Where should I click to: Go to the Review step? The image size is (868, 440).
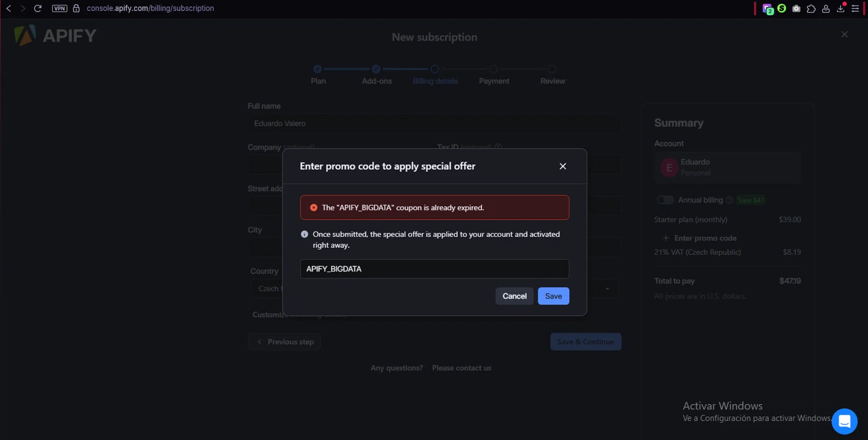pyautogui.click(x=553, y=75)
